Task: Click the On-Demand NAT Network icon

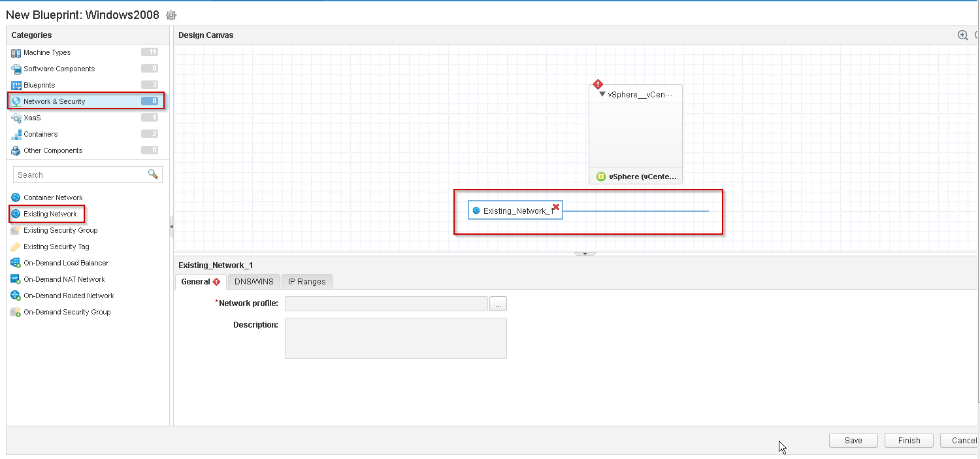Action: coord(16,279)
